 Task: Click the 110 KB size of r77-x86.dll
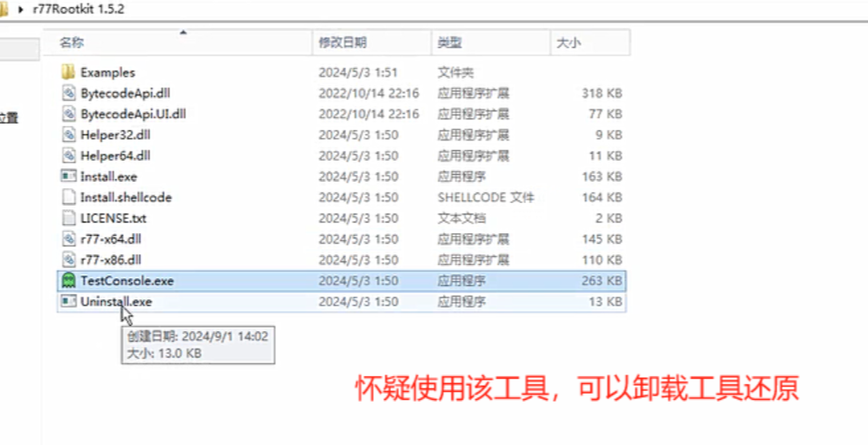(x=602, y=260)
